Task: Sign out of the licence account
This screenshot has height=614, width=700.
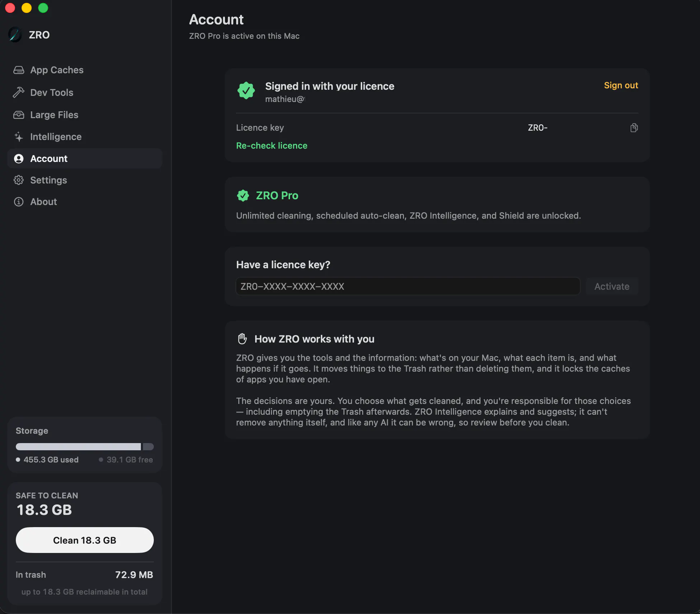Action: point(621,85)
